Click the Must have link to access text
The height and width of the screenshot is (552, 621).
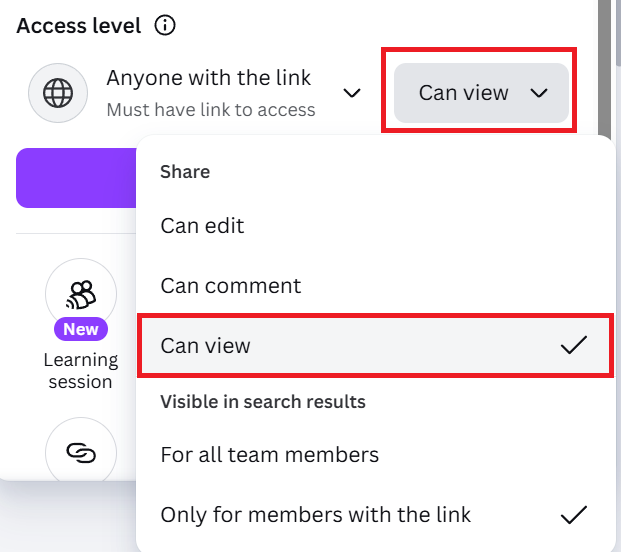coord(211,109)
